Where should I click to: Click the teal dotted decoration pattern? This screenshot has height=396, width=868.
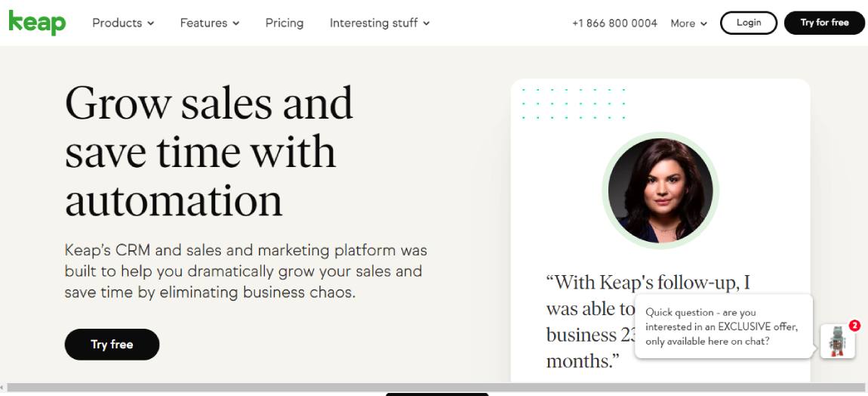point(574,104)
